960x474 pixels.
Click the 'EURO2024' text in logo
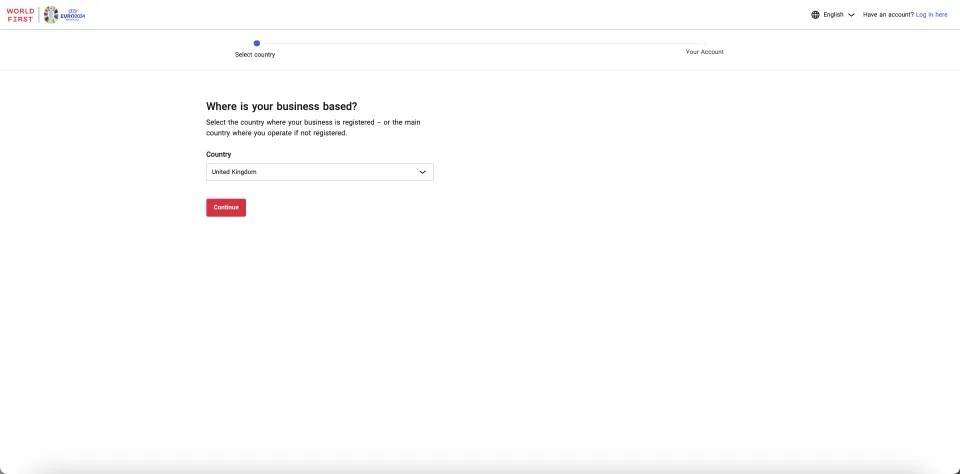(73, 15)
